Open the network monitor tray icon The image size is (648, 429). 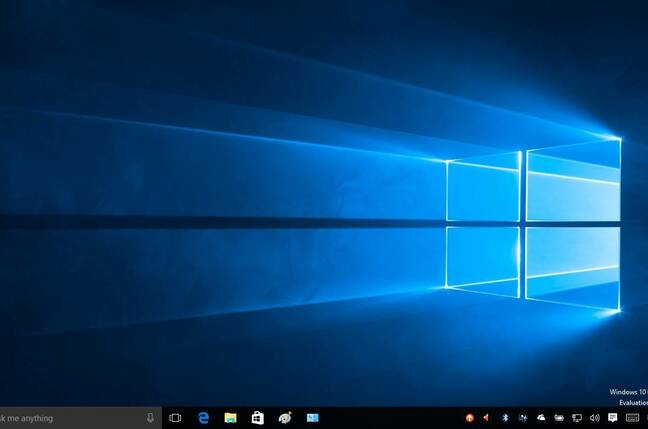click(577, 418)
